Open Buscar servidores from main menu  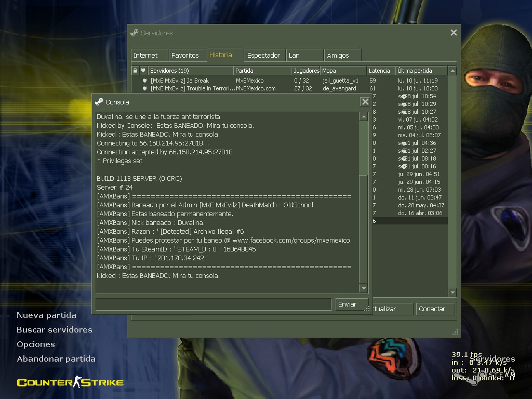click(x=54, y=329)
